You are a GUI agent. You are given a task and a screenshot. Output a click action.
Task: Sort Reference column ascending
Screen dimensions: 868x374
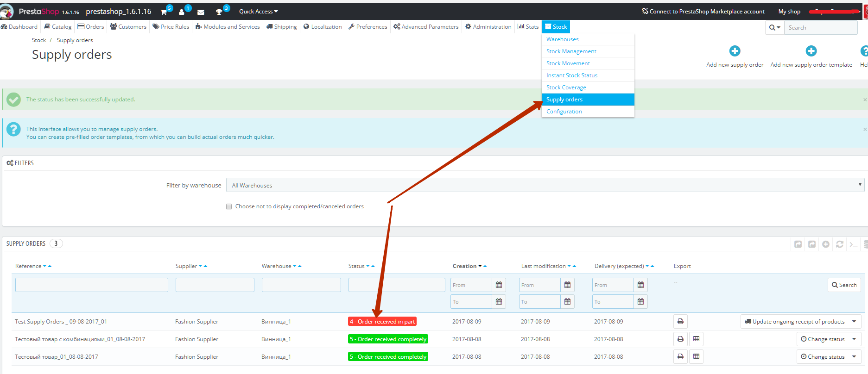(50, 266)
